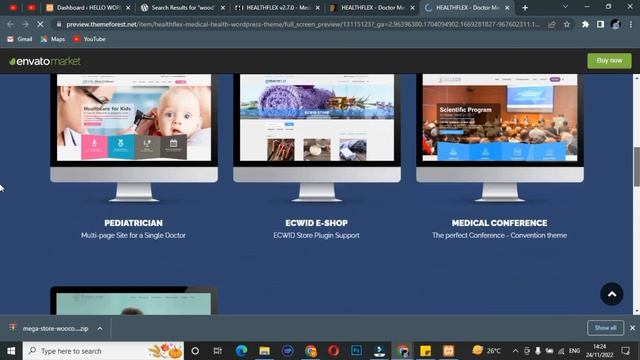Close the Dashboard HELLO WORLD tab
The width and height of the screenshot is (640, 360).
pyautogui.click(x=128, y=8)
